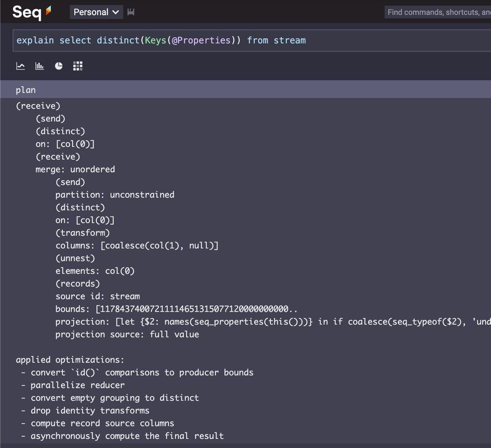491x448 pixels.
Task: Switch to bar chart view
Action: coord(39,66)
